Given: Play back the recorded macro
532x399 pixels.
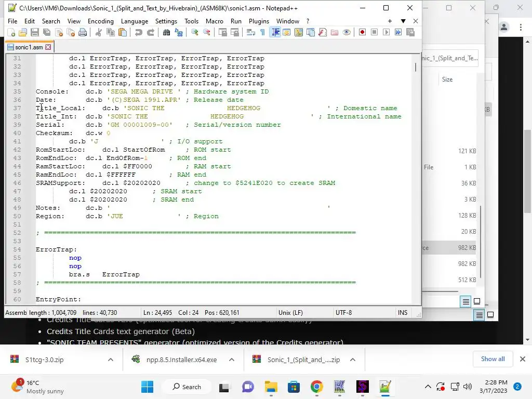Looking at the screenshot, I should tap(386, 32).
